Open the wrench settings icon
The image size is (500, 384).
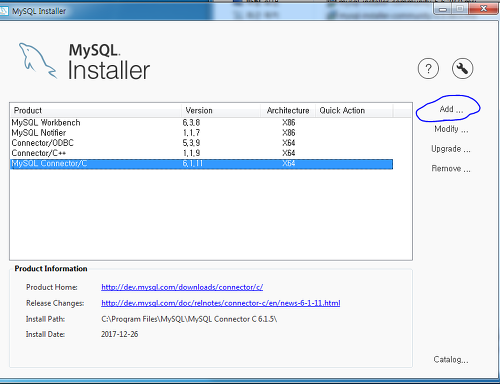[462, 69]
